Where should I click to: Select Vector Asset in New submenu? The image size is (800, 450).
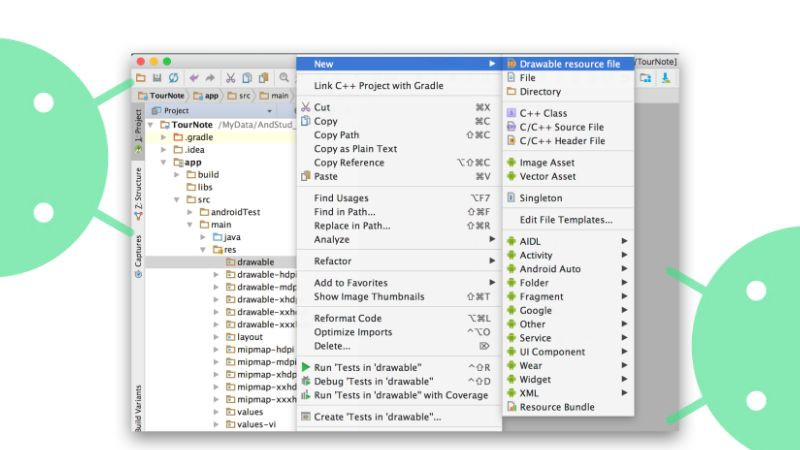click(568, 177)
